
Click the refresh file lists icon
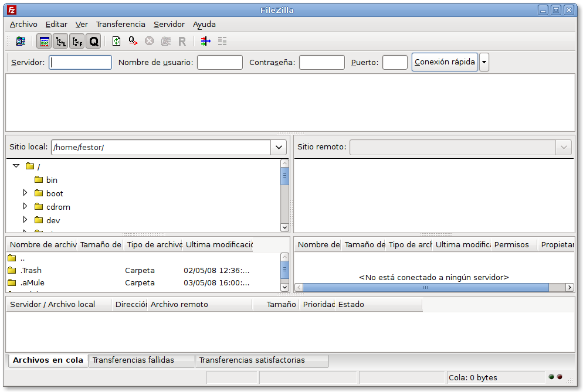coord(117,41)
